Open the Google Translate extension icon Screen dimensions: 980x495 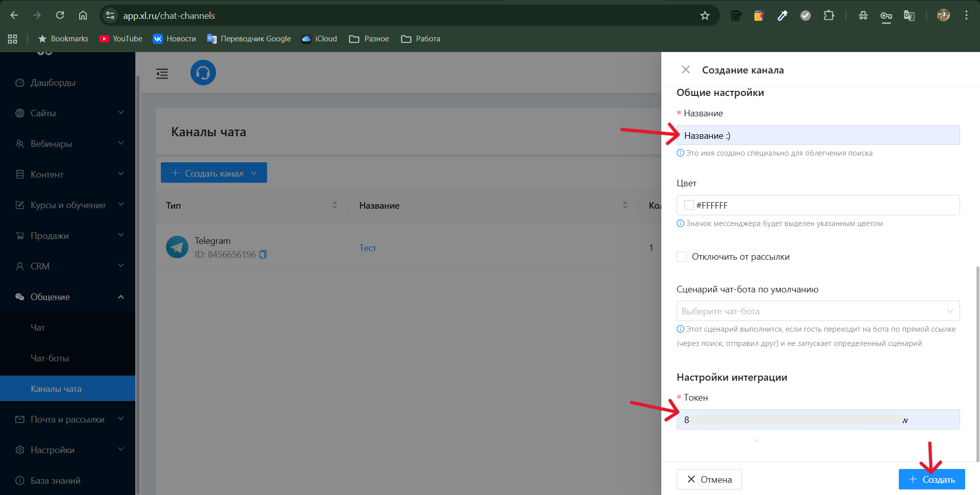point(909,16)
